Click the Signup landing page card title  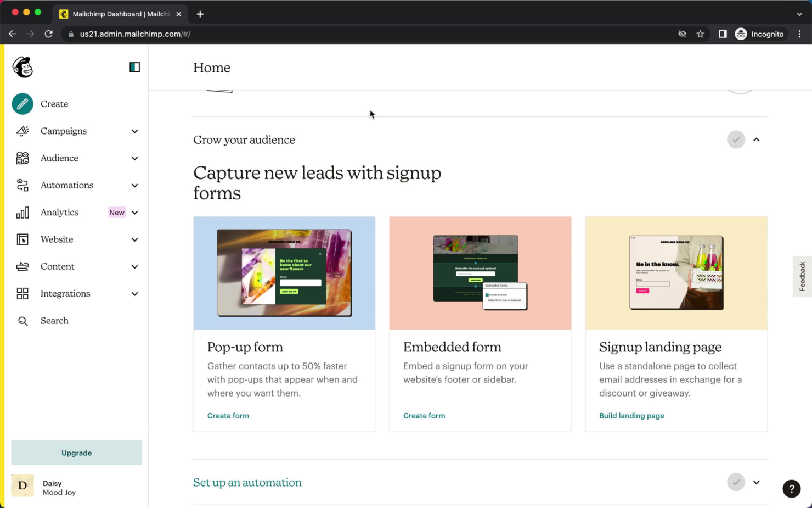click(x=660, y=347)
